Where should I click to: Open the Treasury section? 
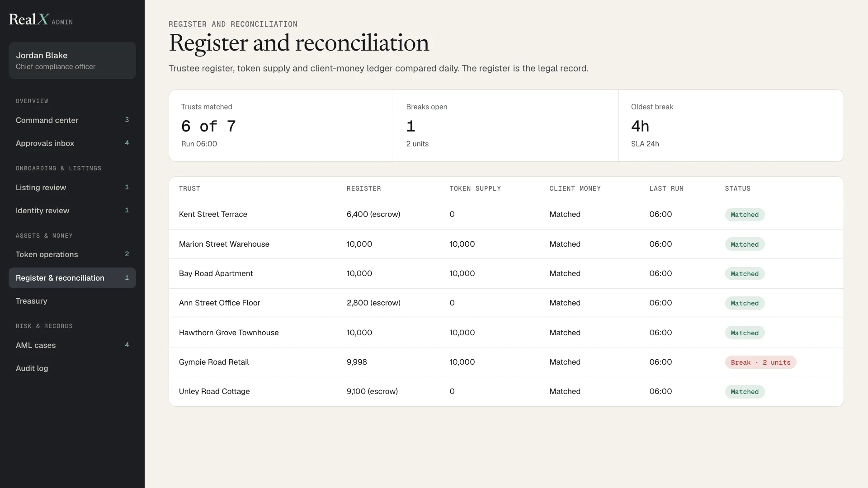point(72,301)
